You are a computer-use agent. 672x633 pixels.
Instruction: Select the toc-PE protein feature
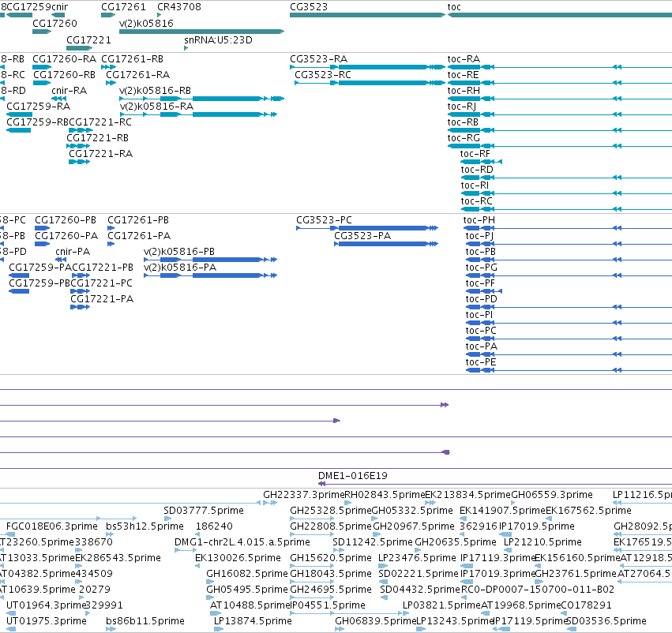point(569,370)
